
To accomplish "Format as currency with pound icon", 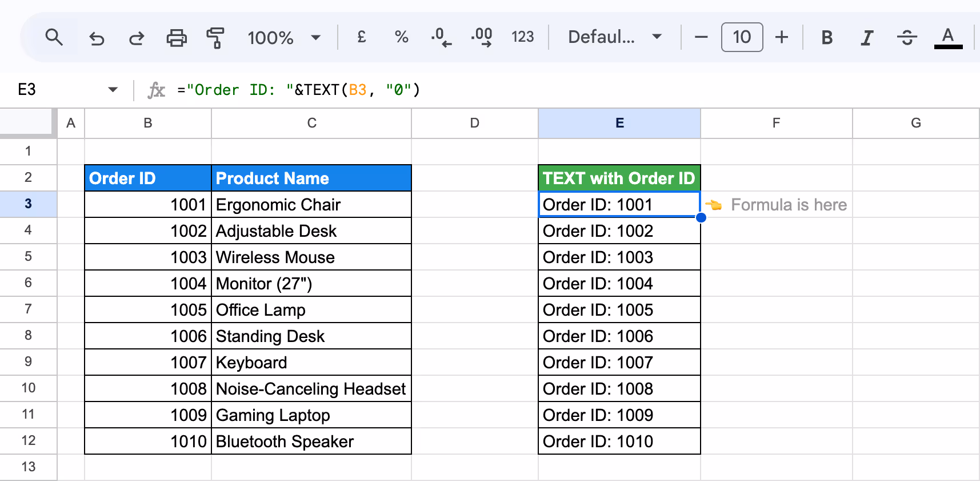I will 361,37.
